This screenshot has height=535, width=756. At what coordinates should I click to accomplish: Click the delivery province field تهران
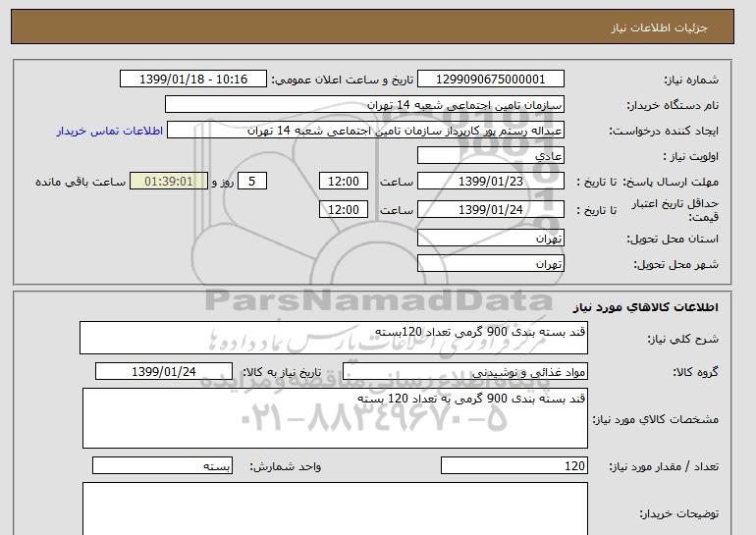pos(490,239)
